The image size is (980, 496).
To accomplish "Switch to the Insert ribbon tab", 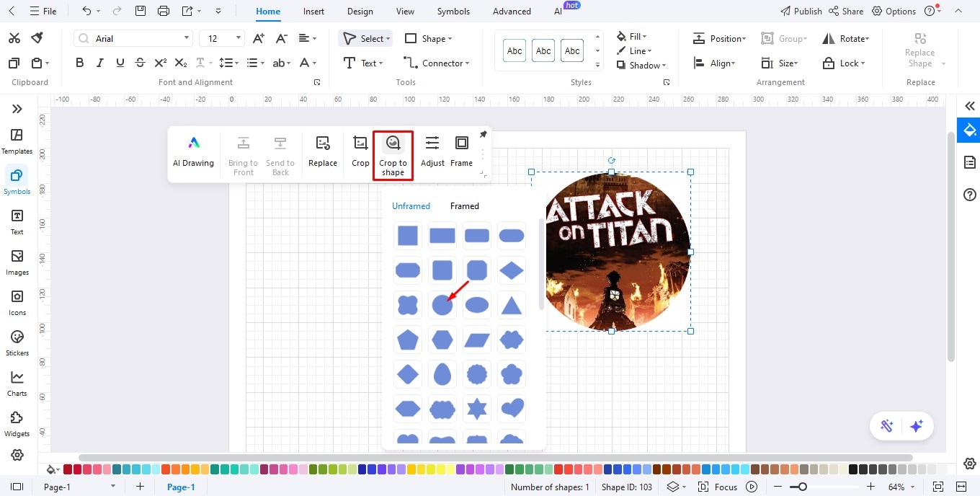I will (x=313, y=12).
